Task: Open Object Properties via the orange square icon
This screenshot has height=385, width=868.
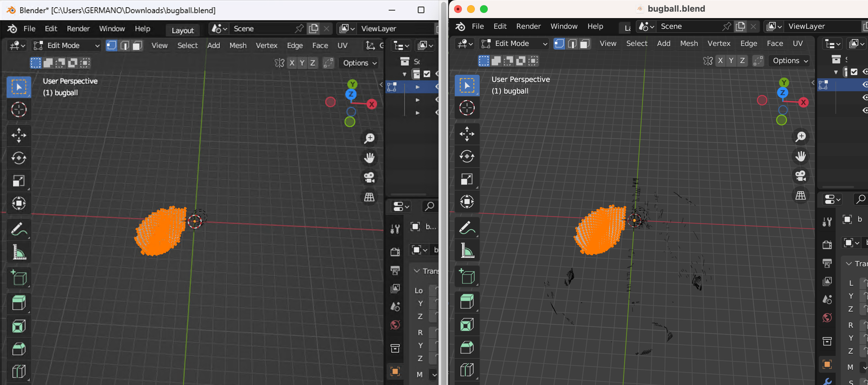Action: point(395,371)
